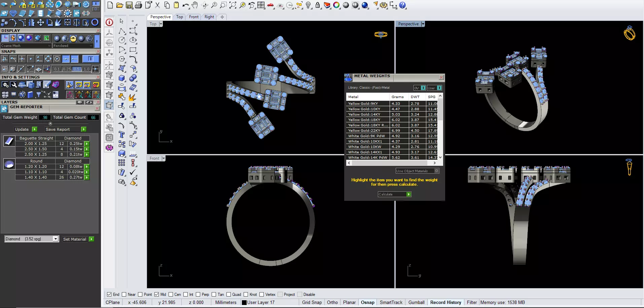Toggle the Quad osnap checkbox
Image resolution: width=644 pixels, height=308 pixels.
click(x=229, y=294)
